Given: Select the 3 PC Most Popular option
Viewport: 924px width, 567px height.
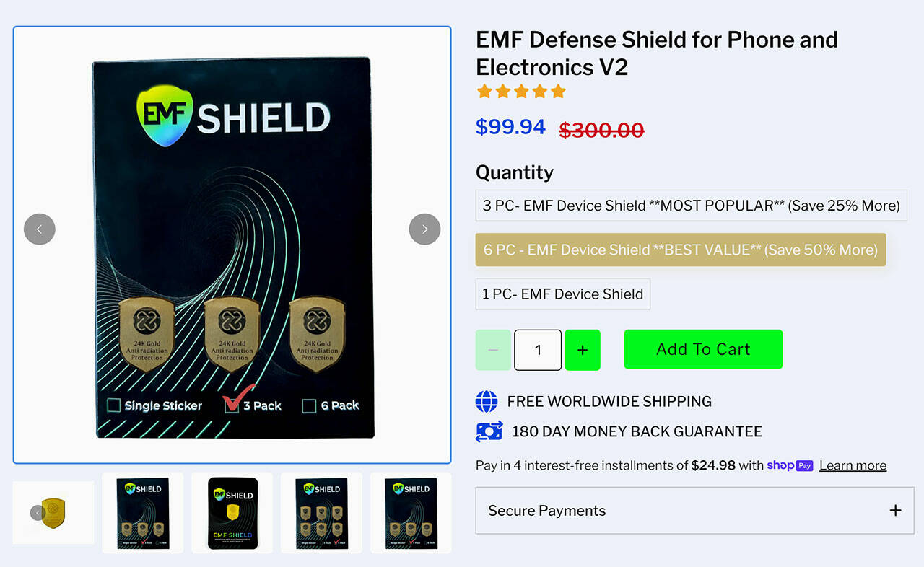Looking at the screenshot, I should pyautogui.click(x=691, y=206).
